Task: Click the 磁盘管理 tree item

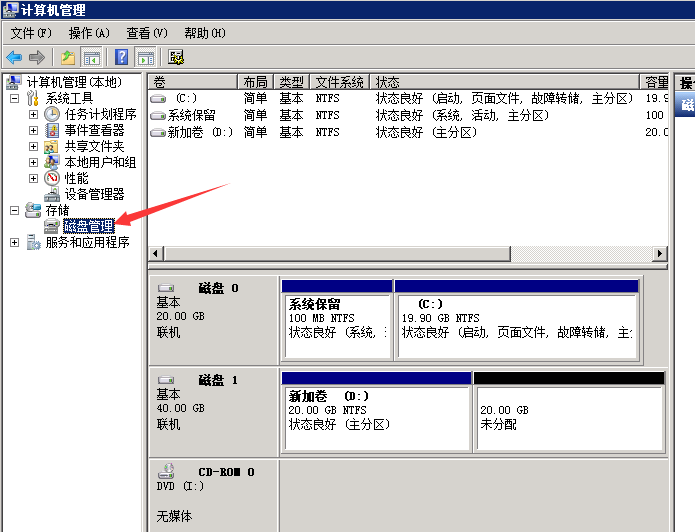Action: tap(88, 227)
